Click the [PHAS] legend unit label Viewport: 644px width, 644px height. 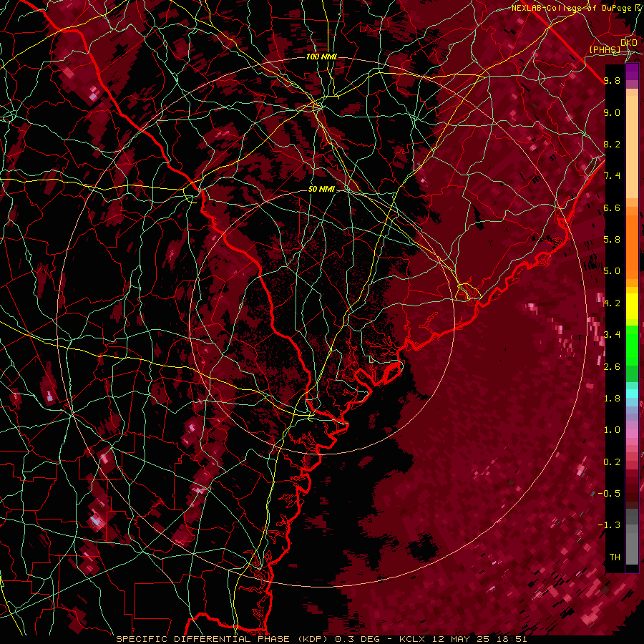point(605,49)
